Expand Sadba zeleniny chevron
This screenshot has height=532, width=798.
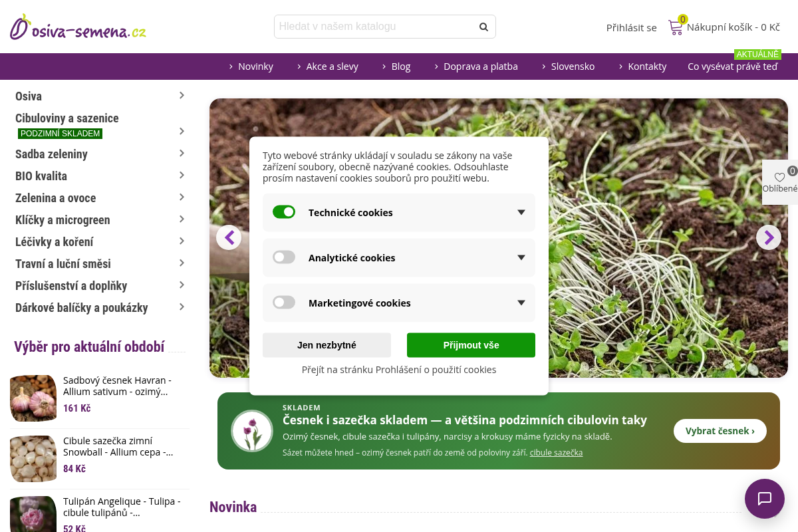(x=182, y=154)
